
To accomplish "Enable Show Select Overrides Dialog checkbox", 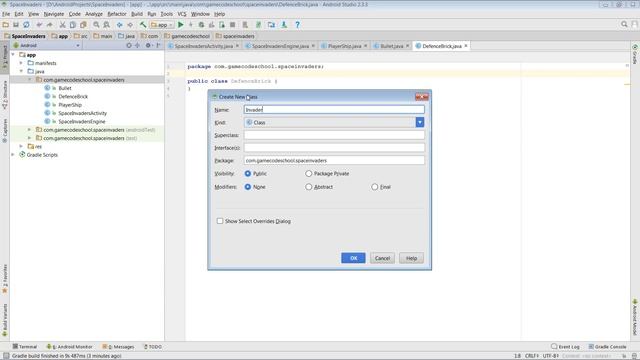I will coord(220,221).
